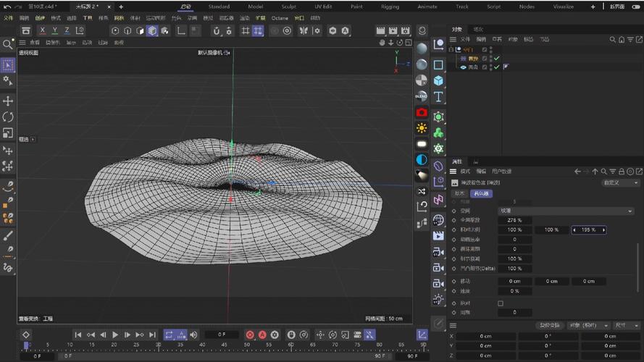Switch to the Sculpt layout tab
Image resolution: width=644 pixels, height=362 pixels.
tap(289, 7)
